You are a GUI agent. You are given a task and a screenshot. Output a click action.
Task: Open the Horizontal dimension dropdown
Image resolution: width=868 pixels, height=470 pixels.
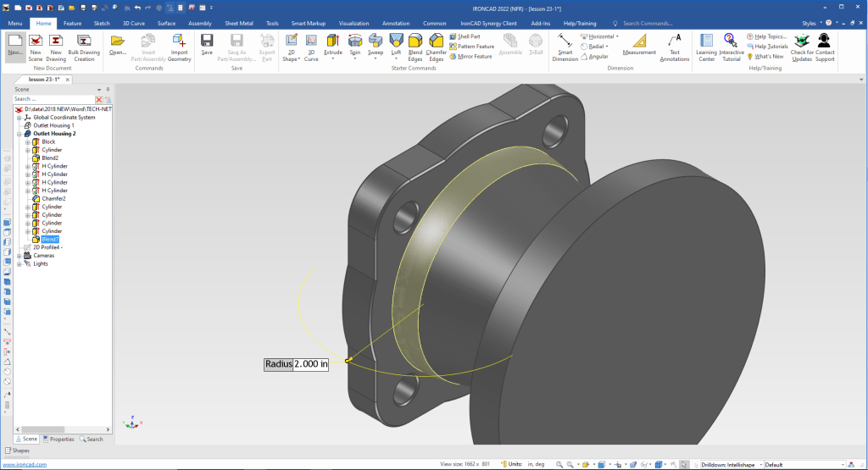(x=617, y=36)
